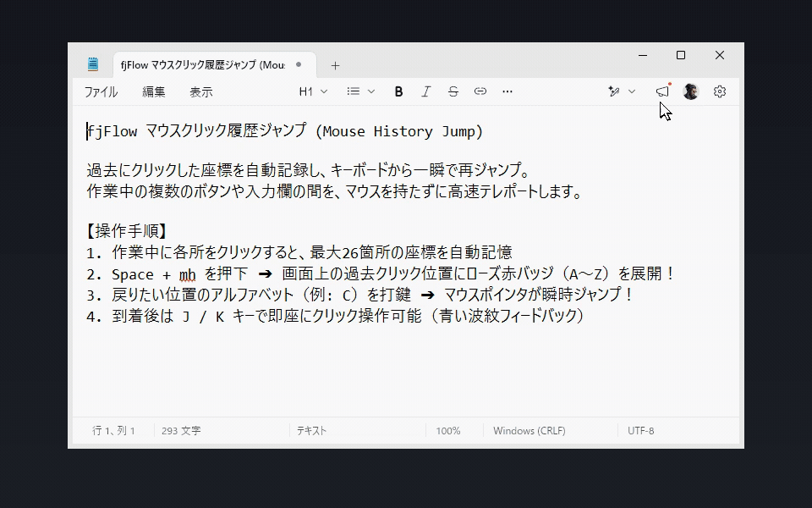Viewport: 812px width, 508px height.
Task: Click the line starting 作業中の複数のボタン
Action: point(335,191)
